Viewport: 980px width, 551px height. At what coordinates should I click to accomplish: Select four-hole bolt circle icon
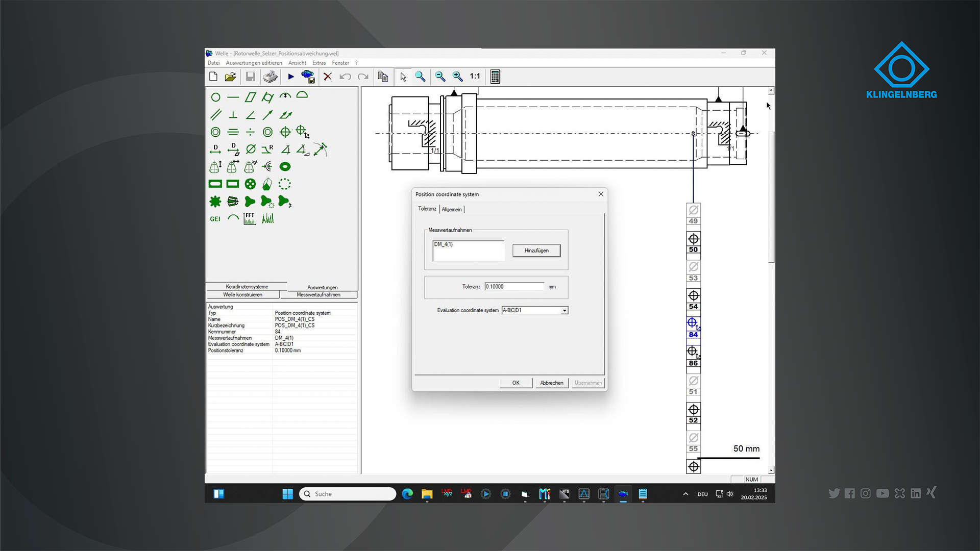click(250, 184)
